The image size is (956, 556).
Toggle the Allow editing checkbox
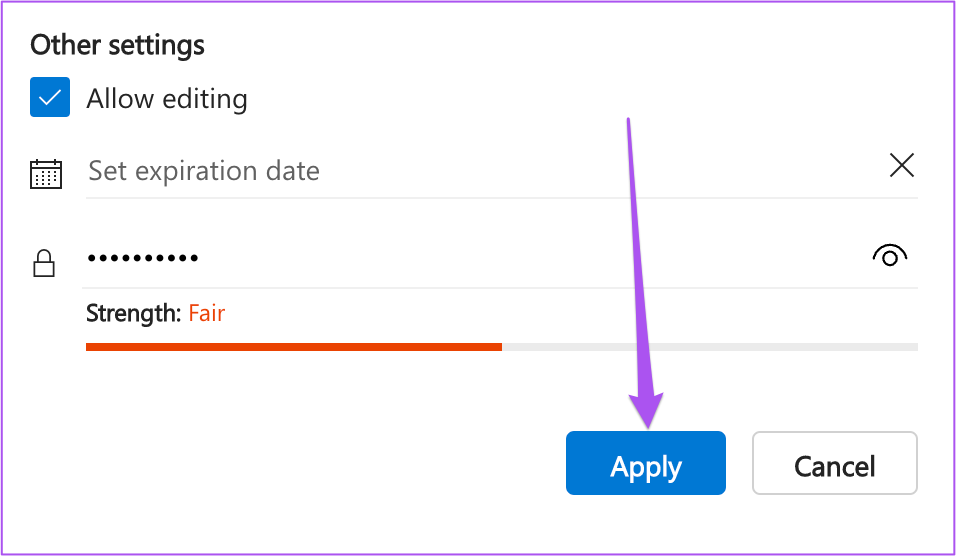pyautogui.click(x=50, y=97)
